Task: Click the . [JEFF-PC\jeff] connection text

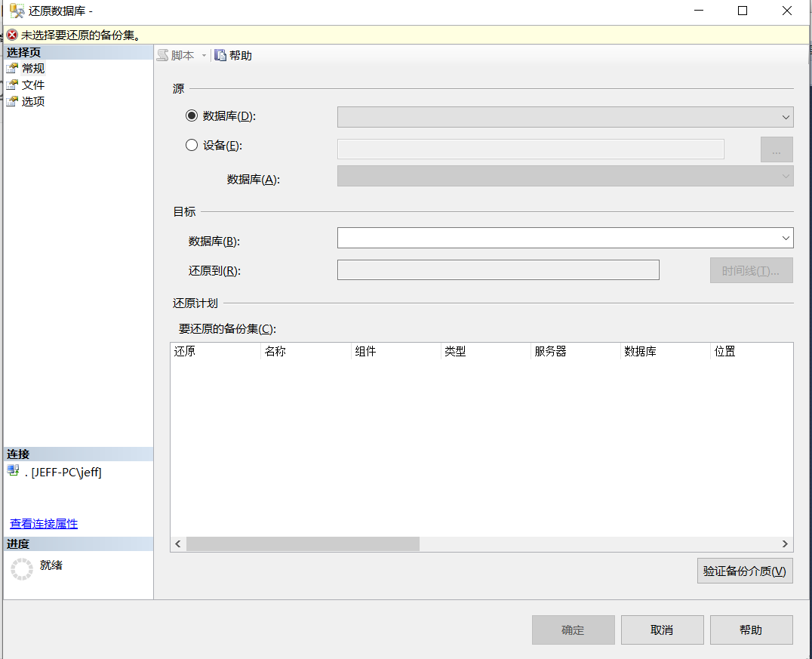Action: (x=63, y=473)
